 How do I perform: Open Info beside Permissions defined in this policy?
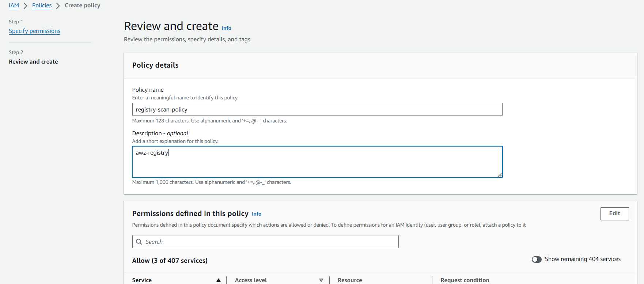tap(256, 214)
